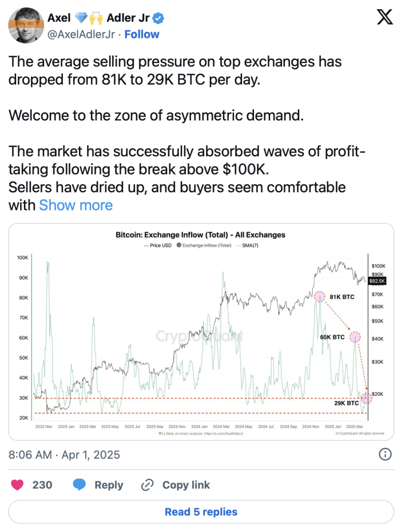Image resolution: width=401 pixels, height=532 pixels.
Task: Click the Copy link text
Action: tap(186, 485)
